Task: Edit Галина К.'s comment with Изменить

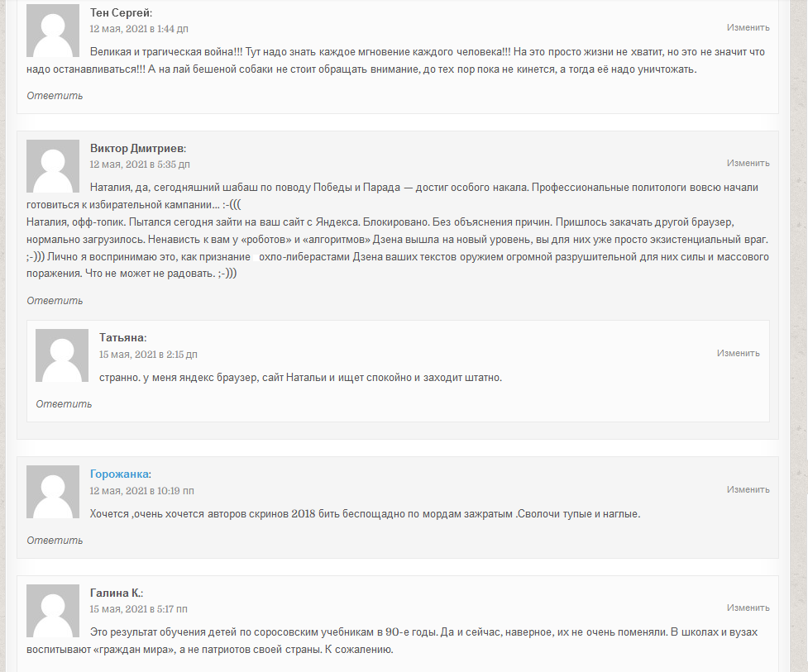Action: (x=748, y=608)
